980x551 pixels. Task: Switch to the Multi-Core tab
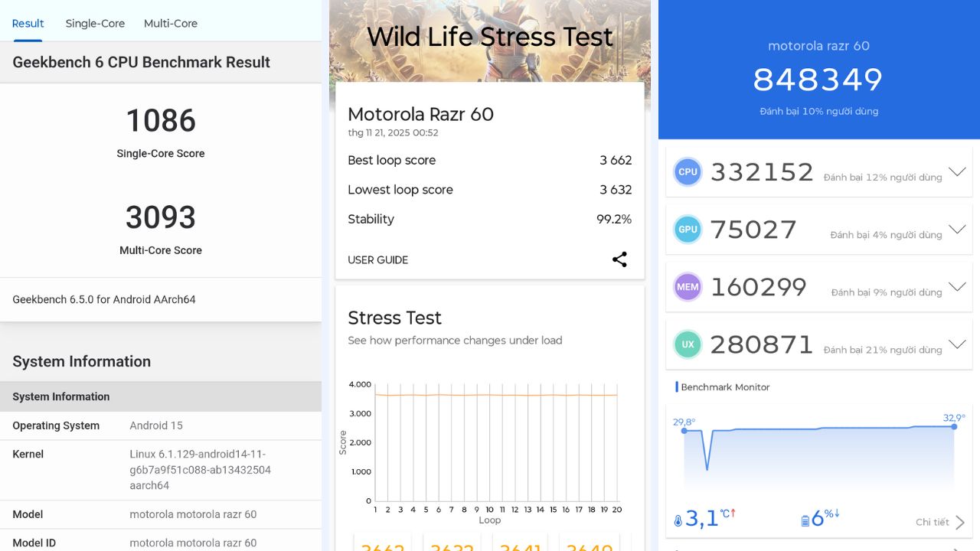click(x=171, y=24)
